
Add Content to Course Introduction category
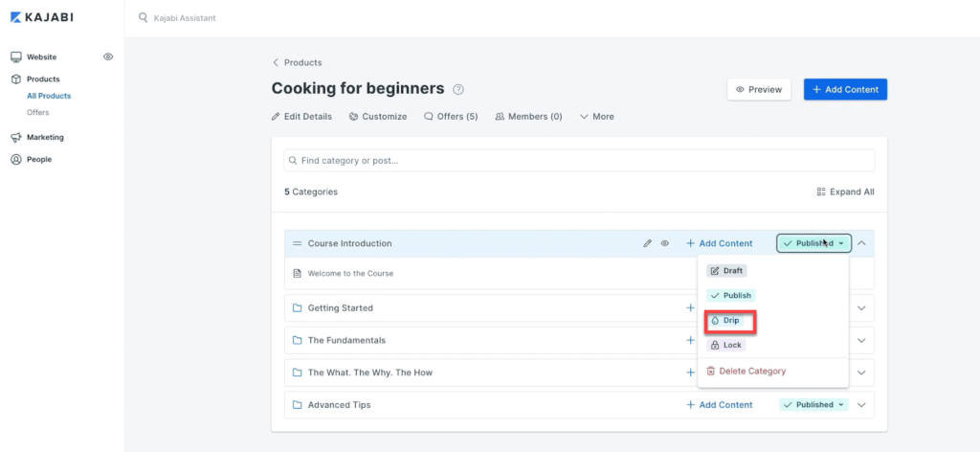(x=720, y=243)
